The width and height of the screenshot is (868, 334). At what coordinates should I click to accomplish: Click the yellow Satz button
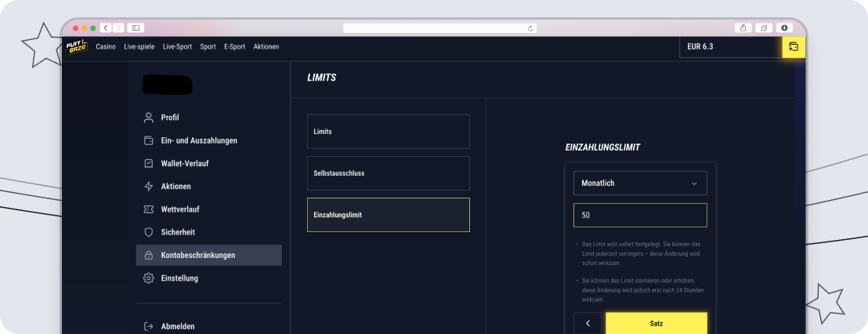[x=656, y=324]
